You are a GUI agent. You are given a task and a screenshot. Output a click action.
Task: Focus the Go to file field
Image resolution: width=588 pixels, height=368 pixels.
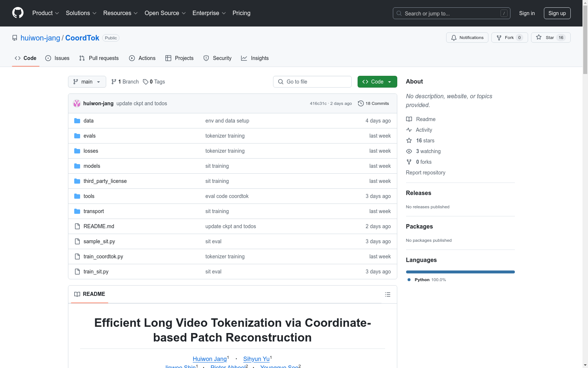(x=312, y=82)
